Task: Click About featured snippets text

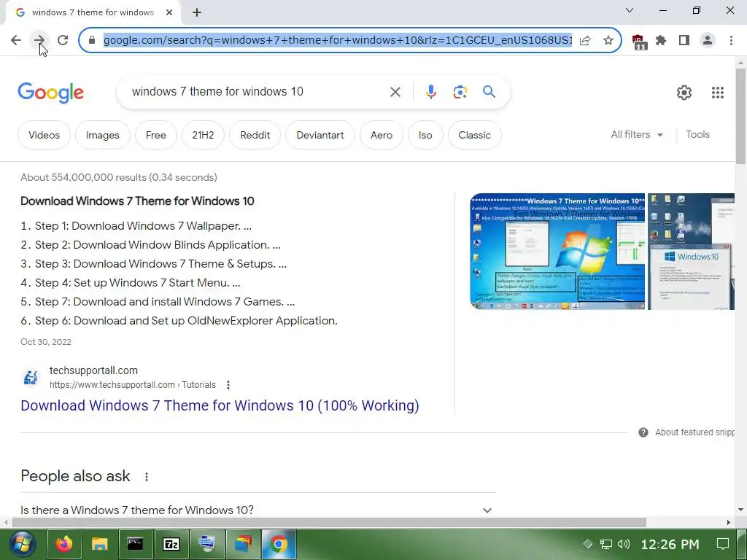Action: pyautogui.click(x=694, y=432)
